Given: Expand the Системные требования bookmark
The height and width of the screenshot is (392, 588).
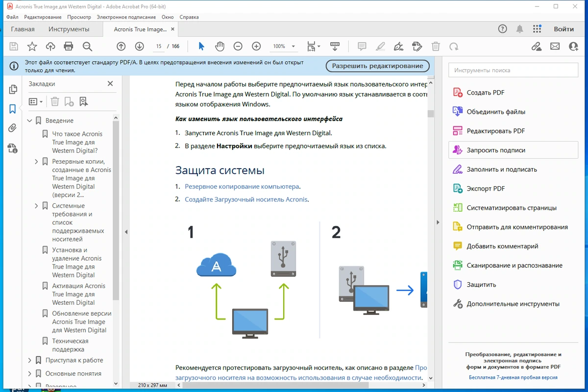Looking at the screenshot, I should (x=36, y=206).
